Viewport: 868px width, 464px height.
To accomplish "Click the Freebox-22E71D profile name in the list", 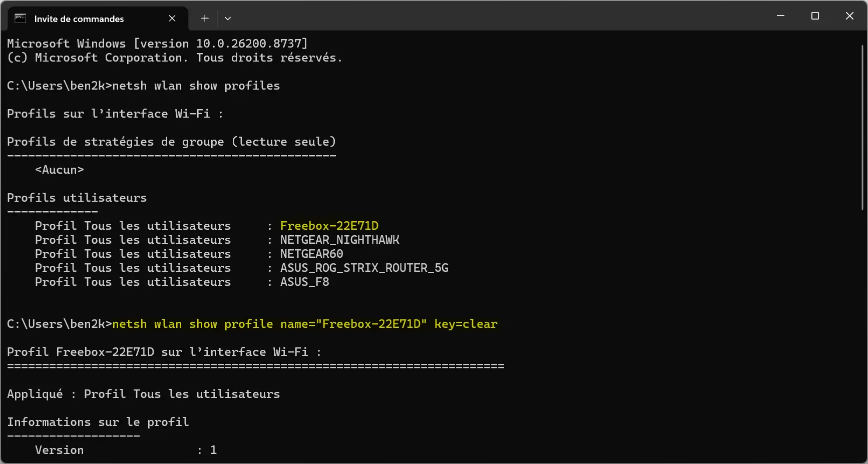I will (329, 226).
